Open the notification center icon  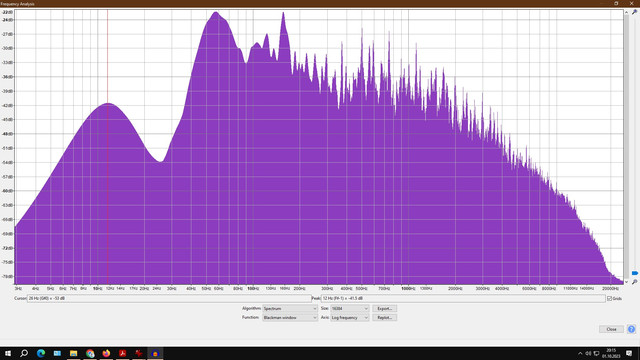(629, 353)
